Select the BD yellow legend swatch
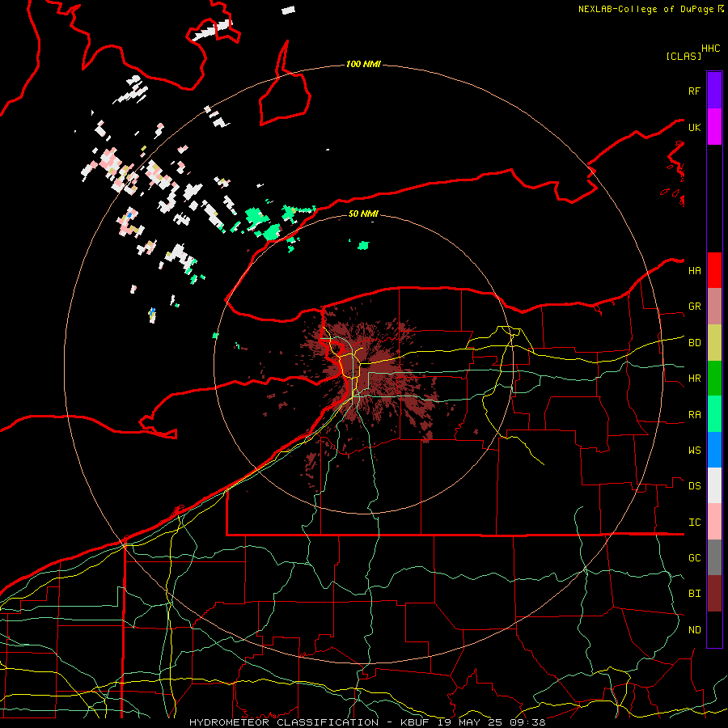The height and width of the screenshot is (728, 728). pos(714,342)
